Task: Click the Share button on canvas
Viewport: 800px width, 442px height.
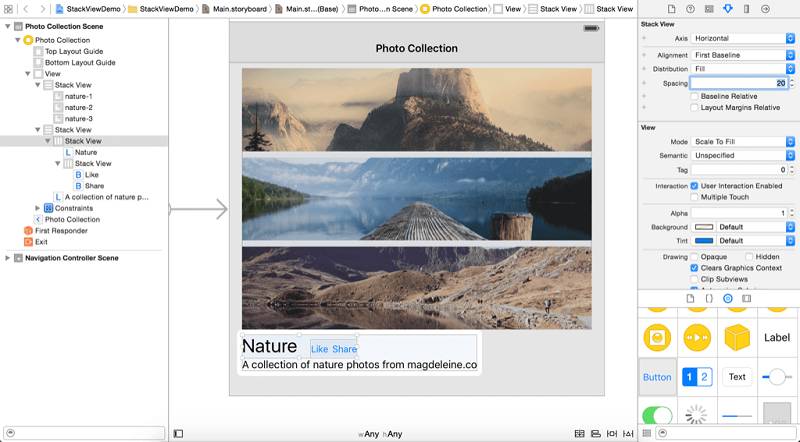Action: pos(344,349)
